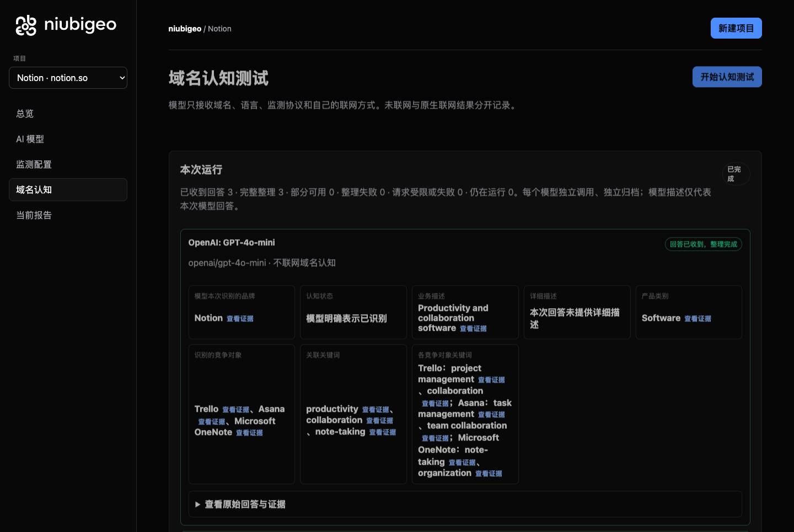Viewport: 794px width, 532px height.
Task: Click the openai/gpt-4o-mini · 不联网域名认知 subtitle
Action: [x=262, y=263]
